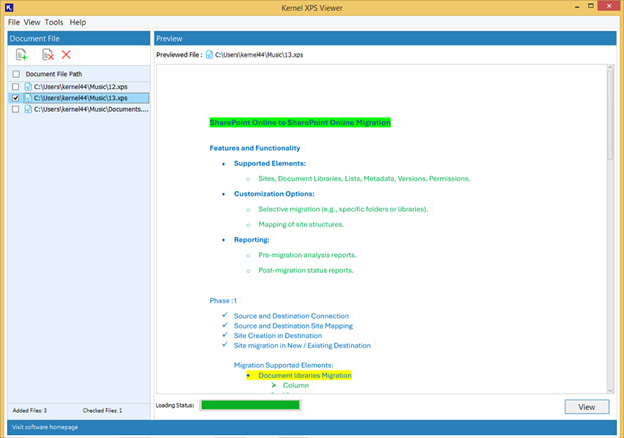624x438 pixels.
Task: Click the Document File Path column header
Action: [54, 74]
